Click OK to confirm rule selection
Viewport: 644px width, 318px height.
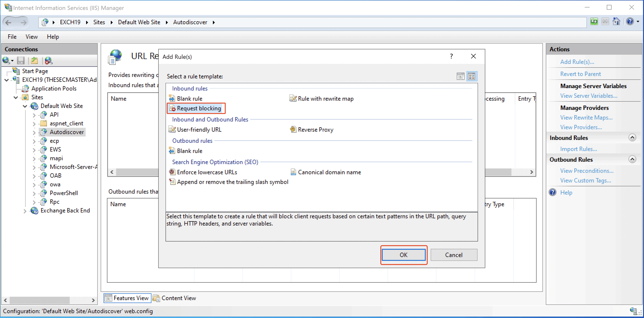(404, 255)
